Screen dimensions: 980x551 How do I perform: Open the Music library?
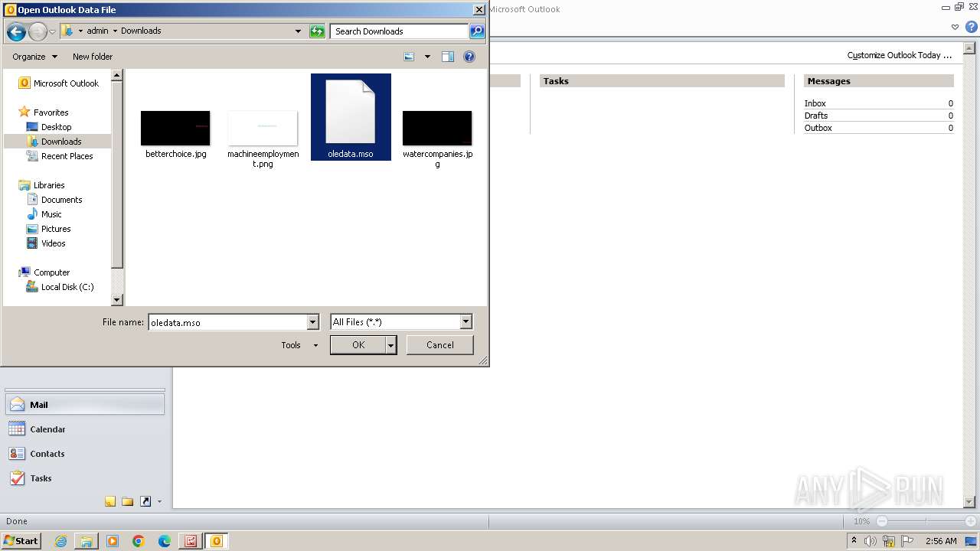[x=44, y=214]
